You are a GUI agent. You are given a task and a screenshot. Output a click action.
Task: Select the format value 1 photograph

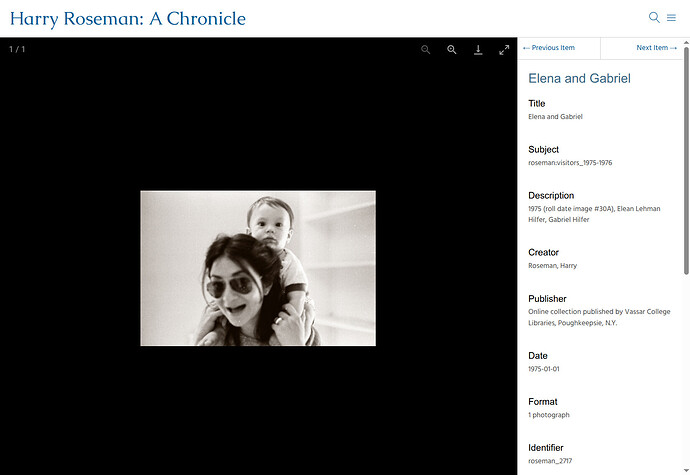[549, 415]
